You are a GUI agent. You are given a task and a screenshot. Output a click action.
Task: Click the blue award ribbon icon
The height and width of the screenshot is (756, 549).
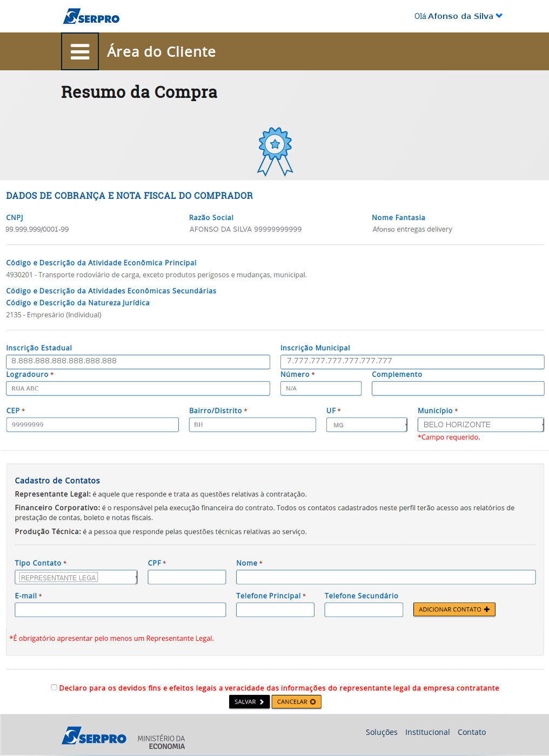[275, 151]
